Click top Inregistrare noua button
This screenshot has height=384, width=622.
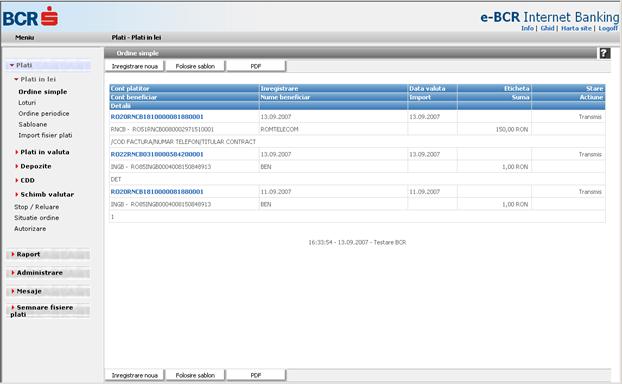[x=134, y=66]
